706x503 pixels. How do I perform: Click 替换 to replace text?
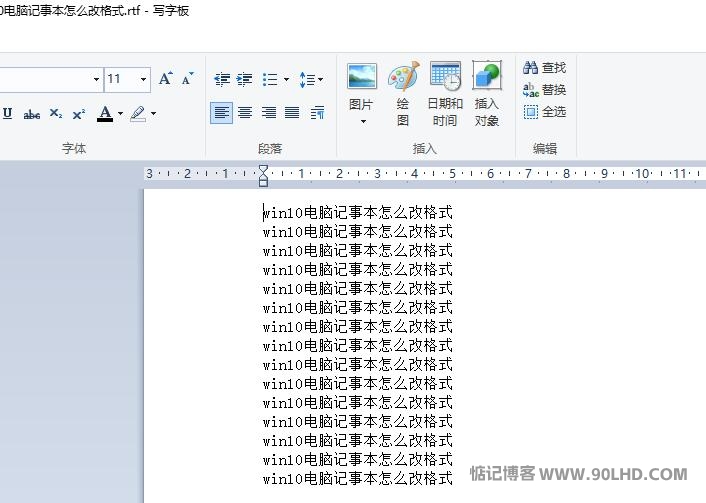point(544,90)
